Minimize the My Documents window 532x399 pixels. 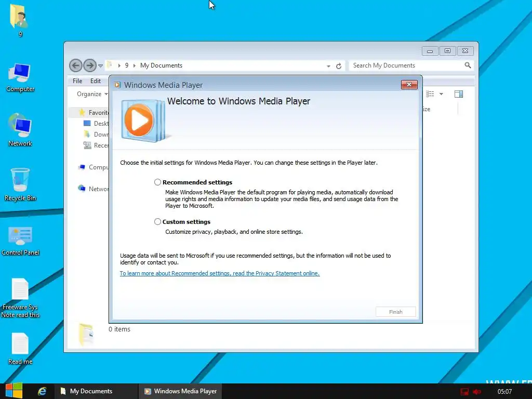click(x=430, y=51)
